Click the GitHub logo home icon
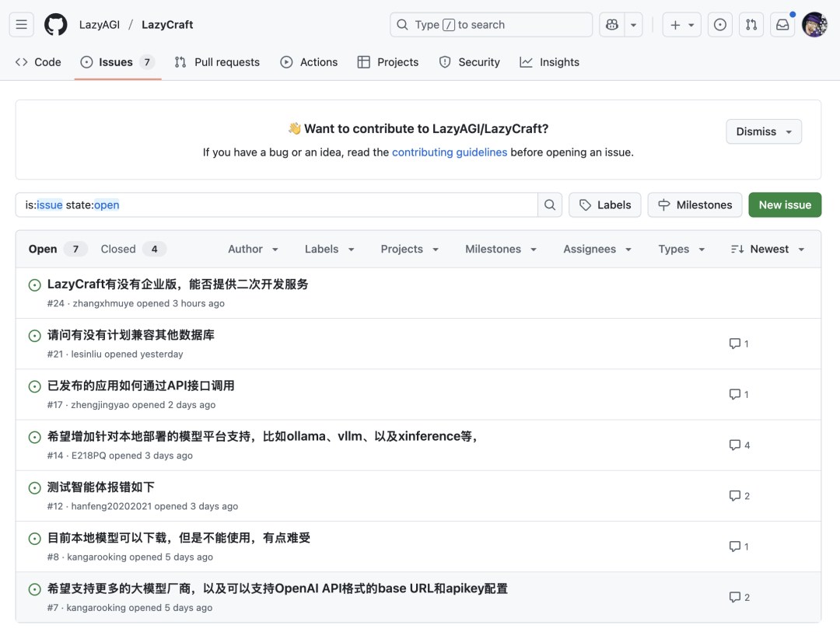840x632 pixels. point(55,25)
